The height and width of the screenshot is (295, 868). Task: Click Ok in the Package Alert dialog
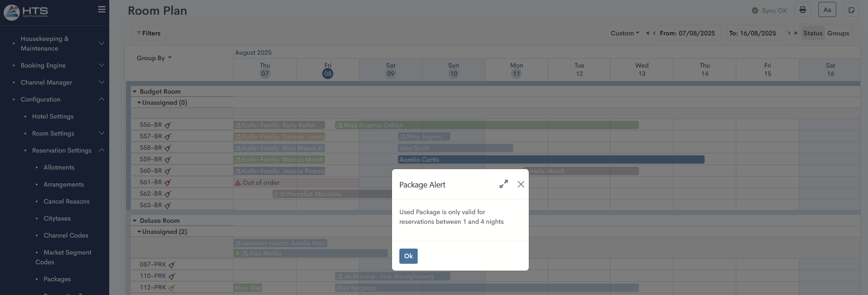[x=408, y=256]
